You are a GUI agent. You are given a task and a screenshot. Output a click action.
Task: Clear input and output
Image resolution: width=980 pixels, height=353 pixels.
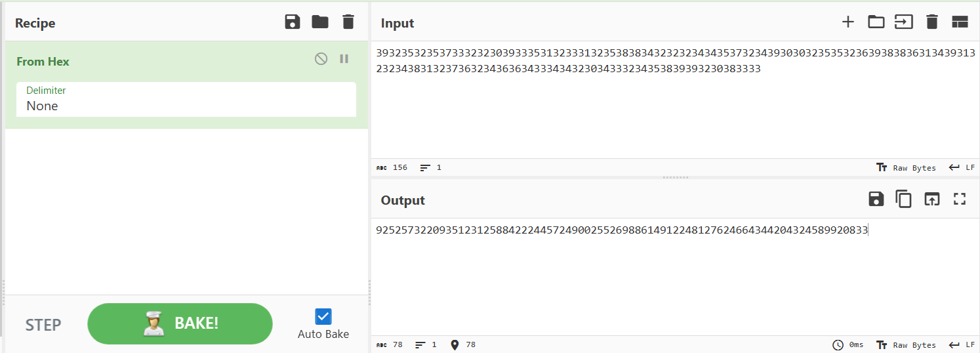pos(932,22)
